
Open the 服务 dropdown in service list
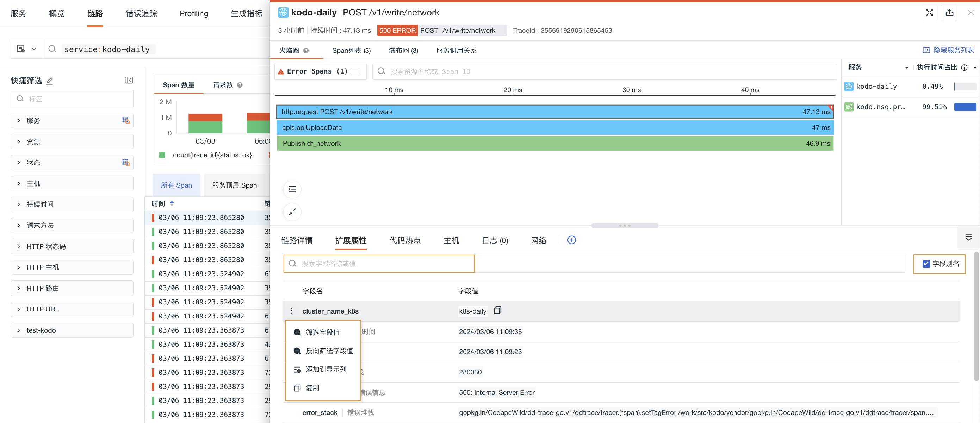point(906,68)
